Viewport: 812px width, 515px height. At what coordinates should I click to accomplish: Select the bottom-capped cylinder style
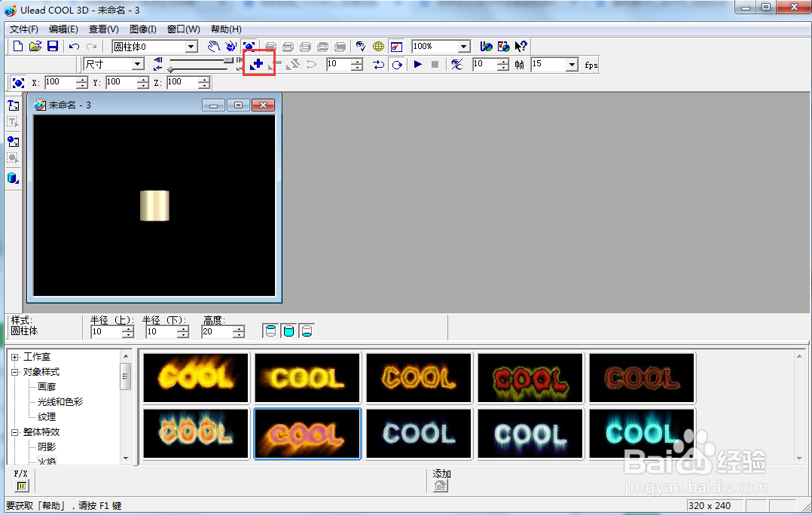[x=307, y=331]
